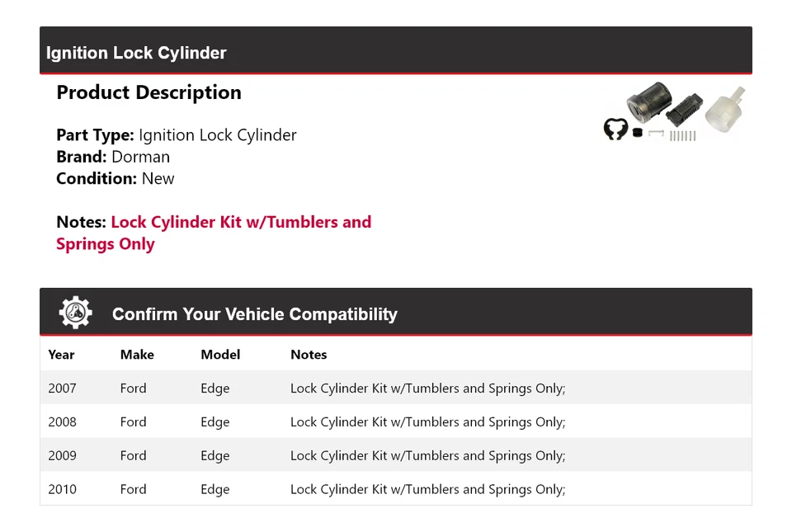Click the Brand Dorman text
This screenshot has width=792, height=532.
coord(113,157)
